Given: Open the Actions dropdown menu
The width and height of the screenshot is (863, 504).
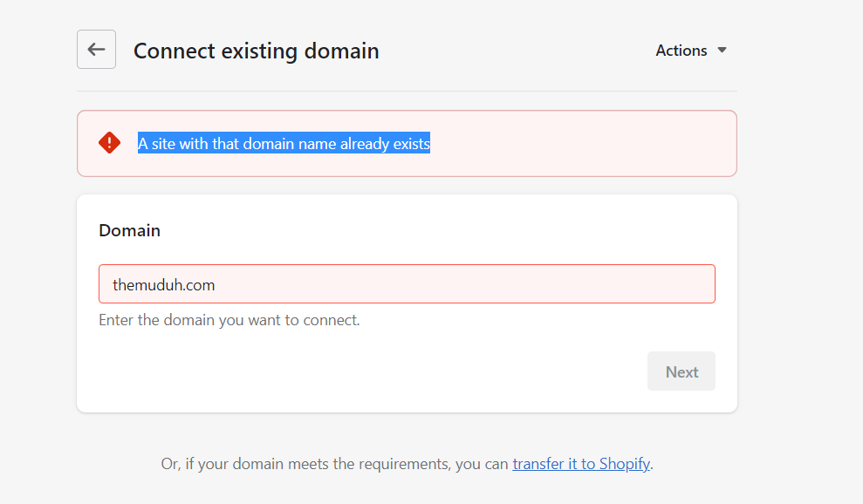Looking at the screenshot, I should point(681,51).
